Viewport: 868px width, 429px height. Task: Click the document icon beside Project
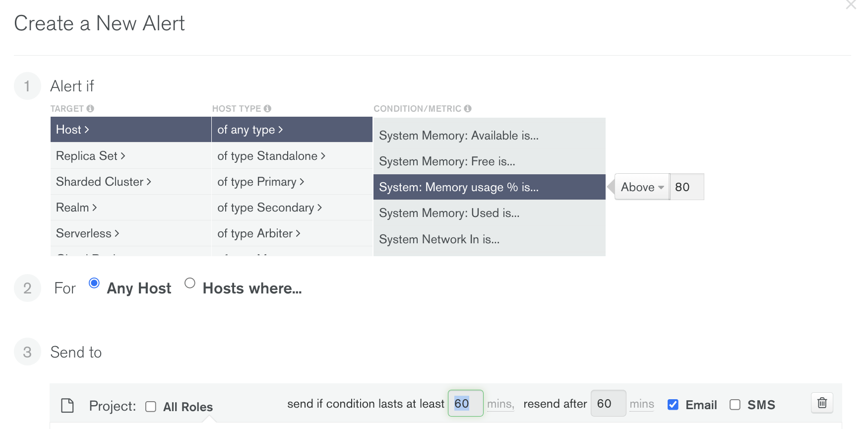click(67, 406)
